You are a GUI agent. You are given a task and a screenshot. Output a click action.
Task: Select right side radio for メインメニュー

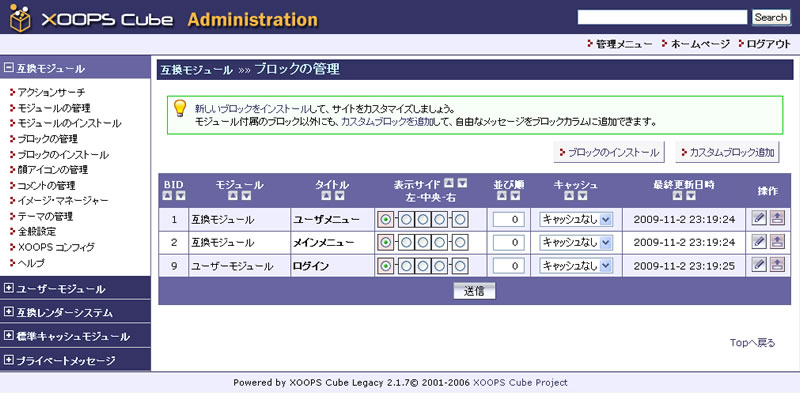460,242
